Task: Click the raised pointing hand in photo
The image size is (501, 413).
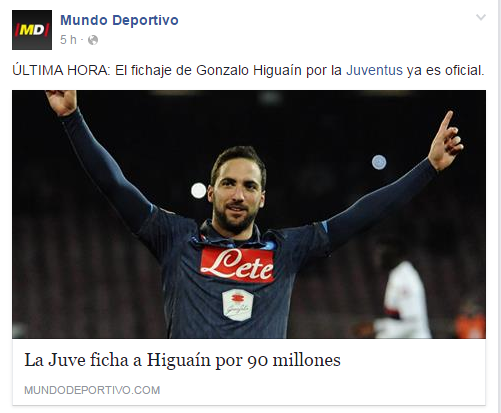Action: pyautogui.click(x=445, y=141)
